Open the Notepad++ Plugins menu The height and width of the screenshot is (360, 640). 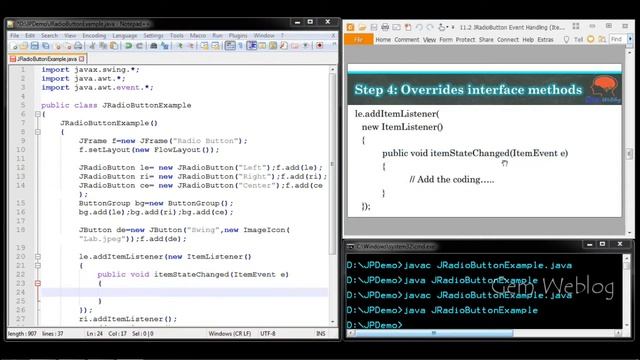point(238,36)
